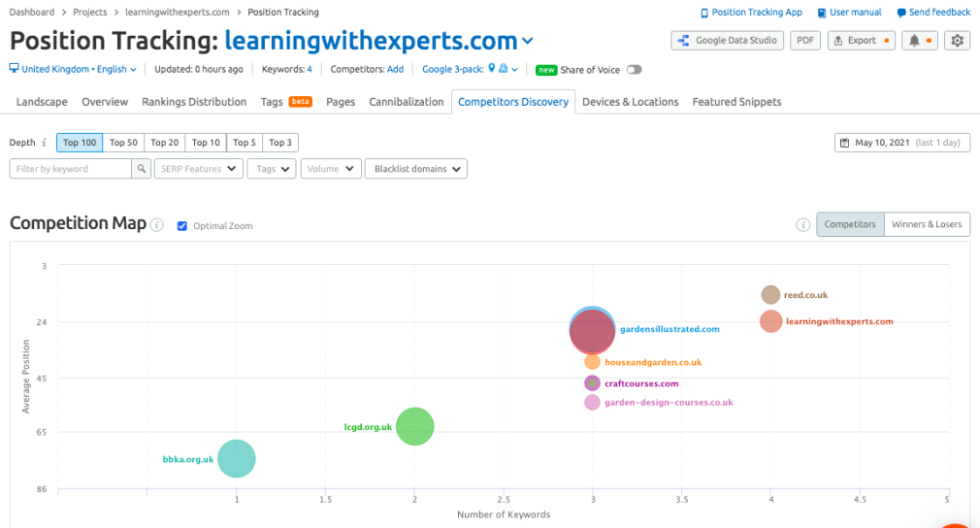The height and width of the screenshot is (528, 980).
Task: Open the User manual link
Action: (849, 12)
